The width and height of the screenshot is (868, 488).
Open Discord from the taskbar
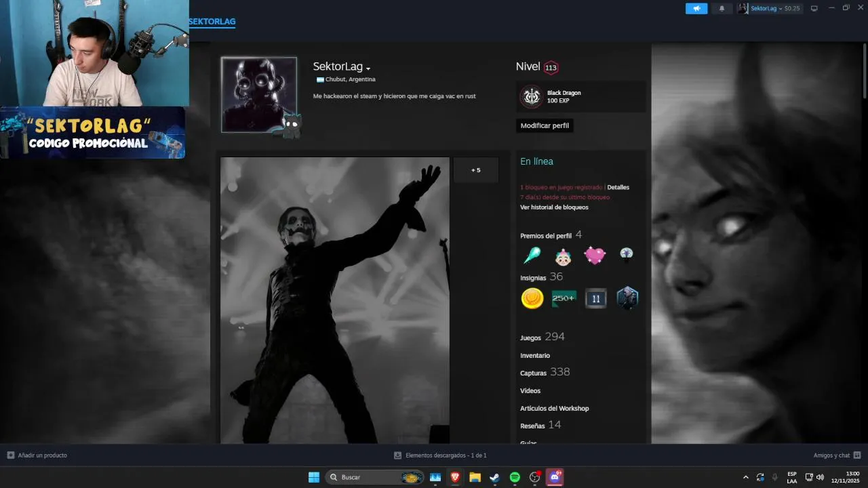pos(555,477)
